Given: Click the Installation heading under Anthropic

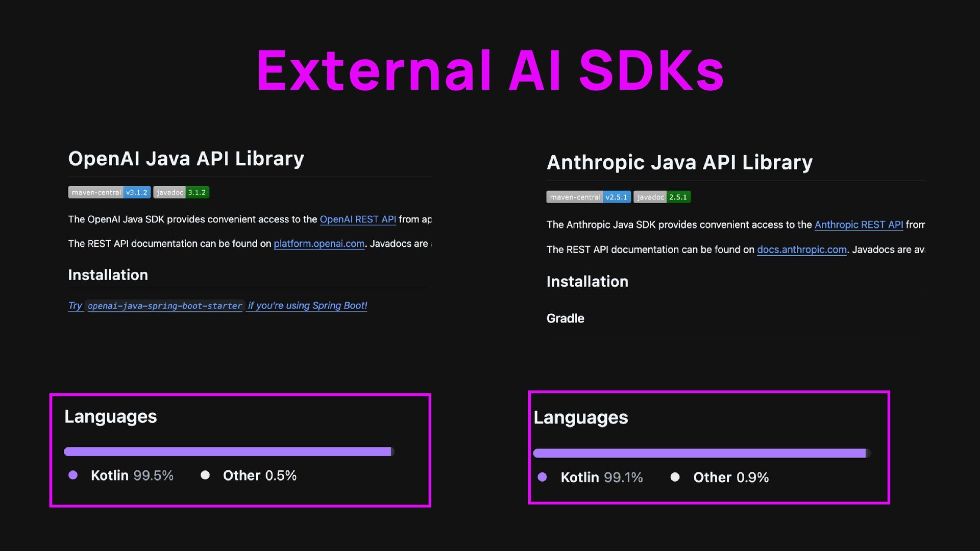Looking at the screenshot, I should point(587,282).
